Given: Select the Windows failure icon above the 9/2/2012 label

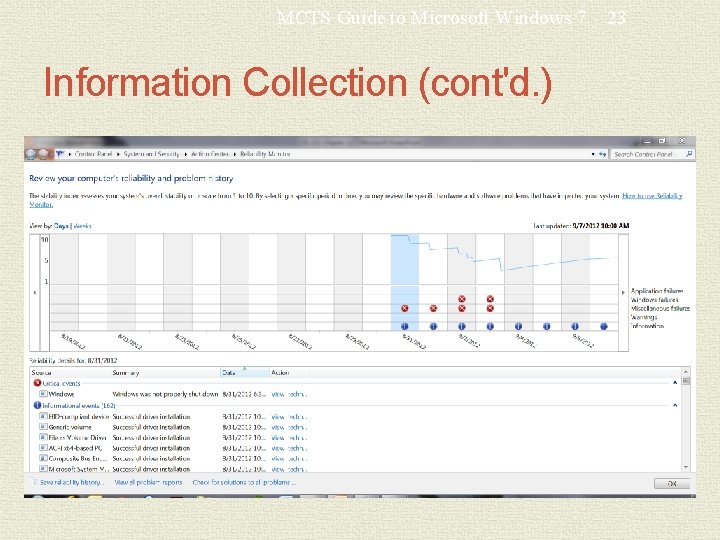Looking at the screenshot, I should 462,299.
